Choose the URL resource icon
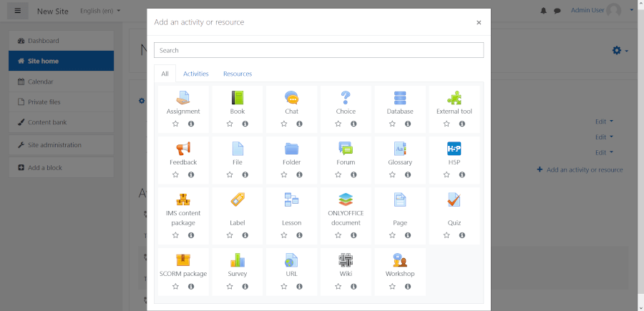Screen dimensions: 644x311 292,260
